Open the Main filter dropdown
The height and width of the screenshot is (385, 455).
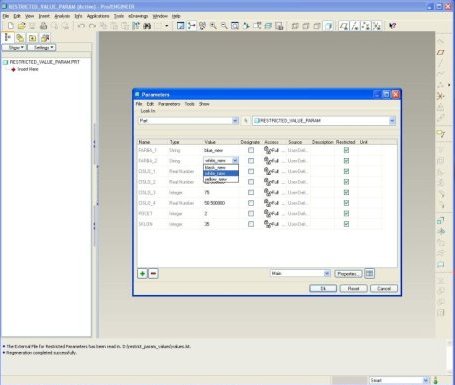pyautogui.click(x=327, y=274)
